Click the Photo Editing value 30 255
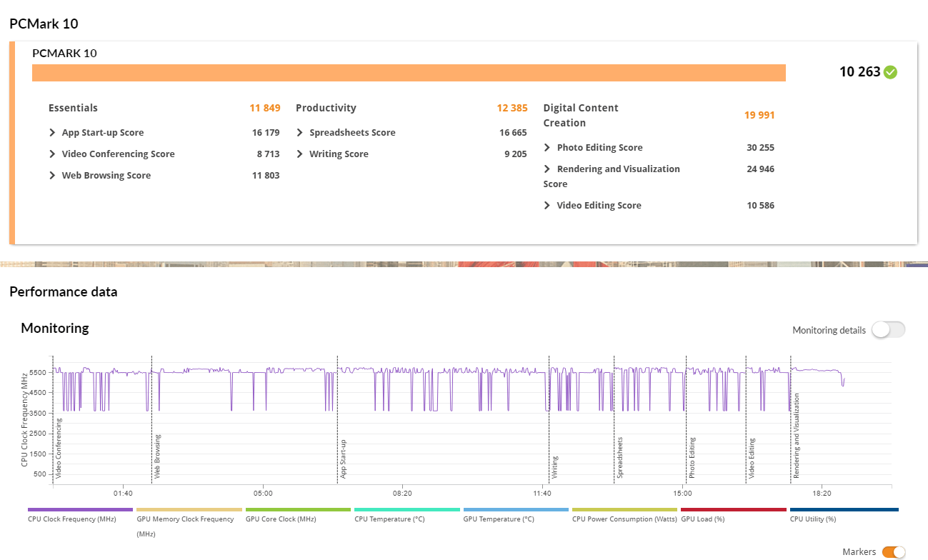Image resolution: width=928 pixels, height=560 pixels. pos(761,148)
